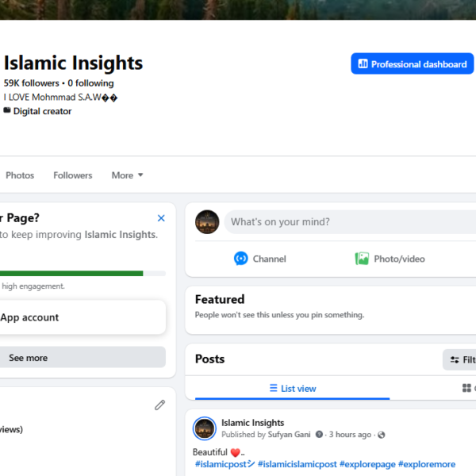Click the App account card
This screenshot has width=476, height=476.
point(83,317)
